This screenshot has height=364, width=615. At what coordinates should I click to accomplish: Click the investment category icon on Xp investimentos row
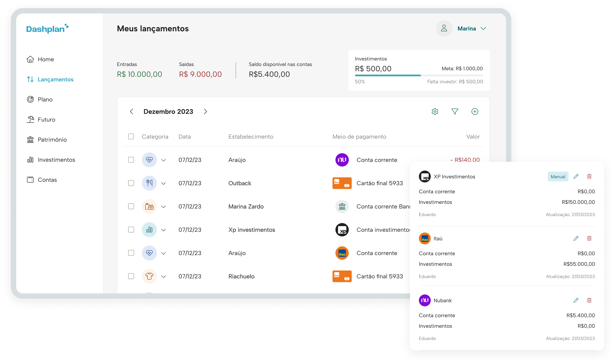pyautogui.click(x=149, y=230)
